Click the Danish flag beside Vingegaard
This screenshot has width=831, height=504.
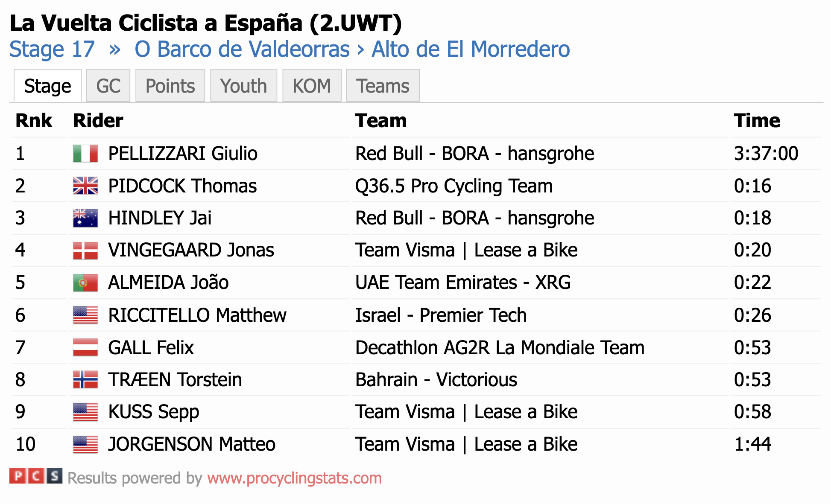click(x=85, y=251)
